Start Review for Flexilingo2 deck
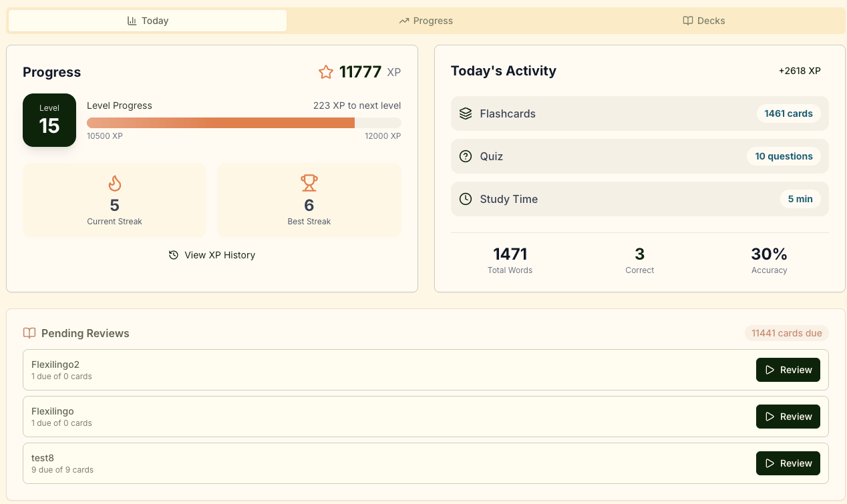The height and width of the screenshot is (504, 847). (788, 370)
